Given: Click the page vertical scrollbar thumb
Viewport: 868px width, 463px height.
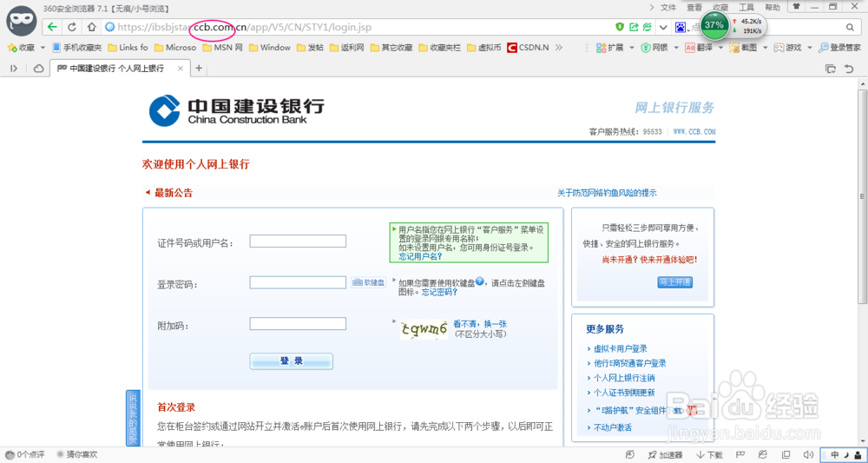Looking at the screenshot, I should click(x=862, y=196).
